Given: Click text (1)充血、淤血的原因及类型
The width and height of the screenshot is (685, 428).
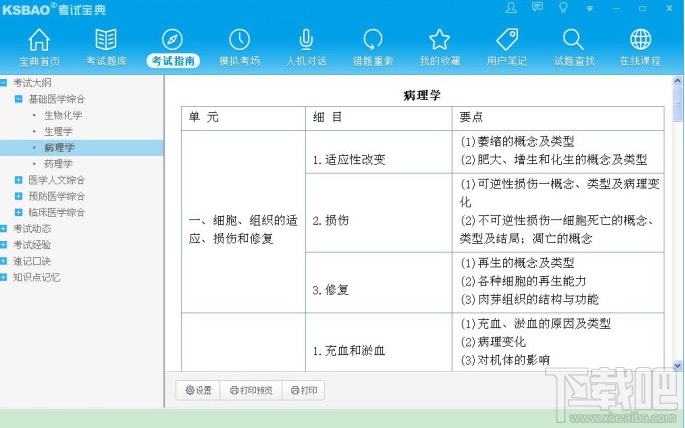Looking at the screenshot, I should (x=535, y=324).
